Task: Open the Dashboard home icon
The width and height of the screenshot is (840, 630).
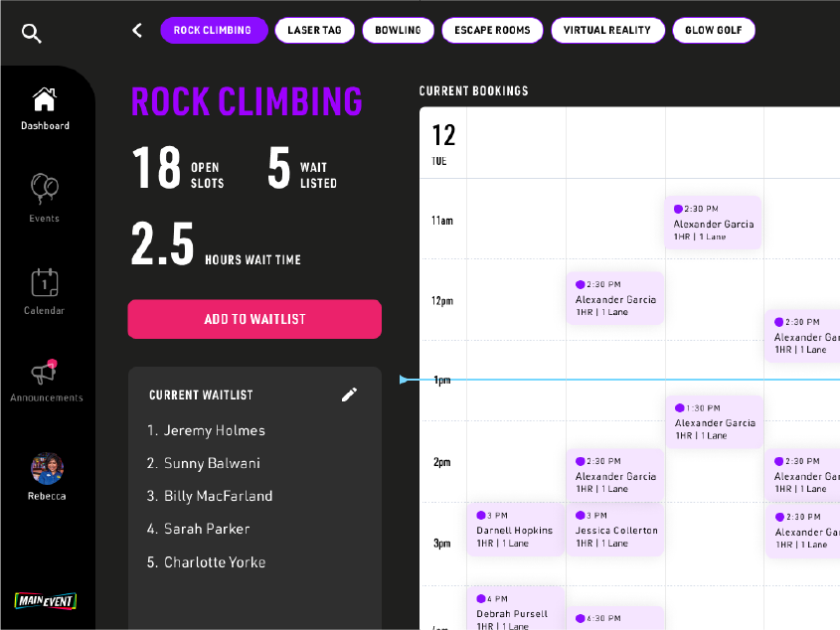Action: 45,99
